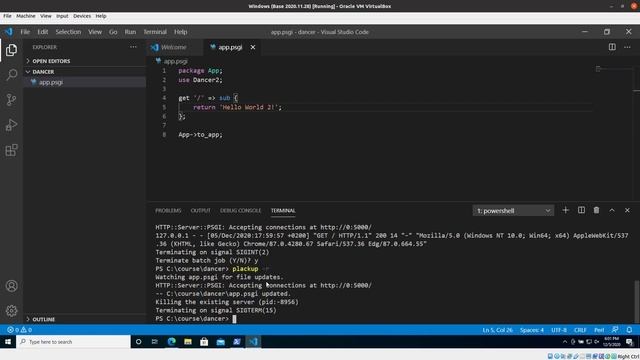Click the errors and warnings status indicator
Screen dimensions: 640x360
click(20, 330)
